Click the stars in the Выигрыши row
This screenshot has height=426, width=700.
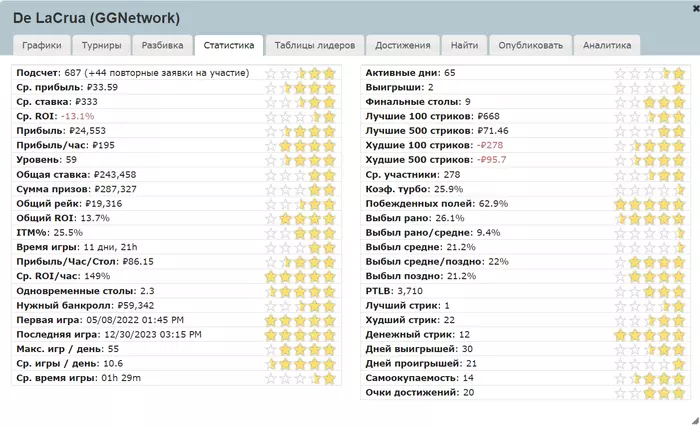(x=650, y=88)
